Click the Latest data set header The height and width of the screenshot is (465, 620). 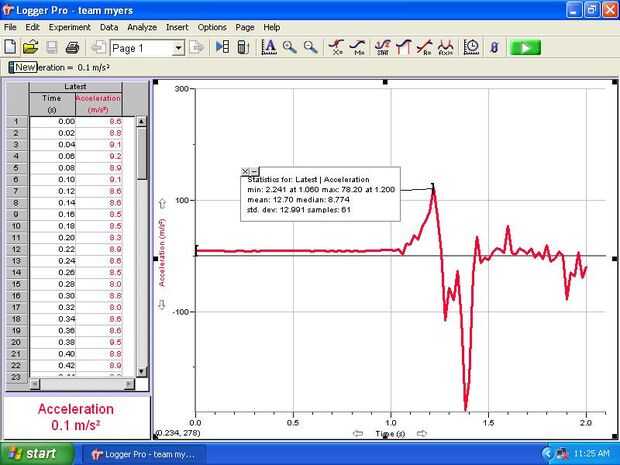(x=76, y=87)
